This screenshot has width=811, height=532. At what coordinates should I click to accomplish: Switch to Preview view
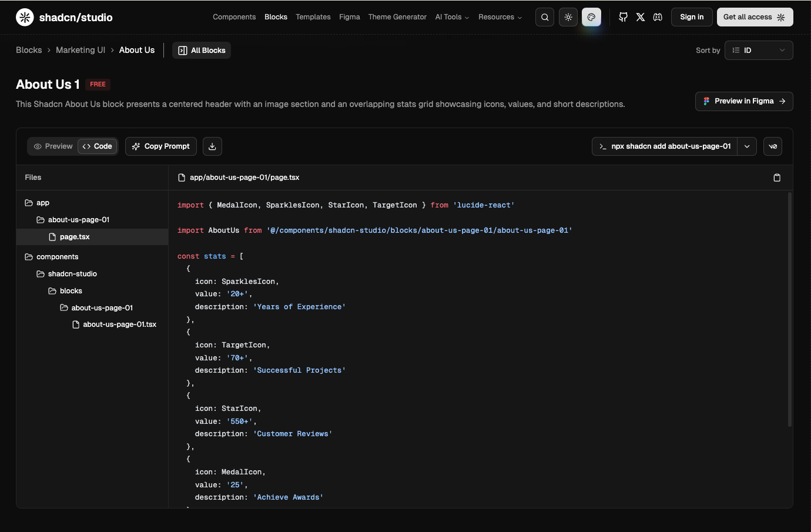click(53, 146)
